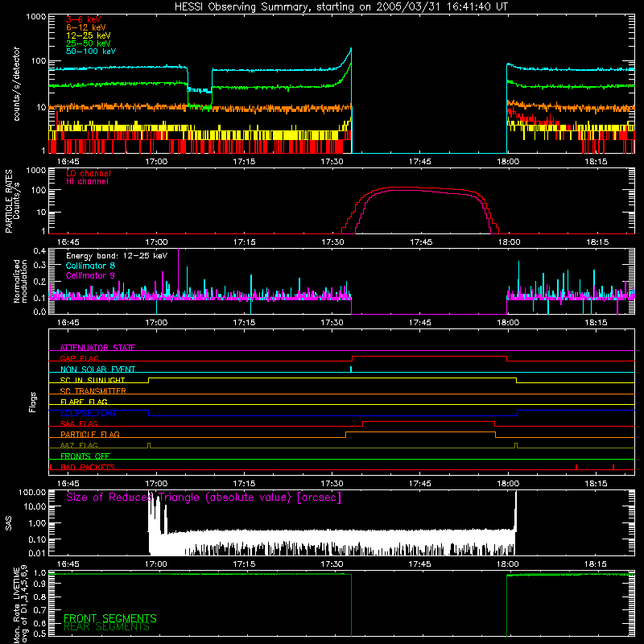Click the SAS axis label
The height and width of the screenshot is (644, 644).
pos(9,522)
